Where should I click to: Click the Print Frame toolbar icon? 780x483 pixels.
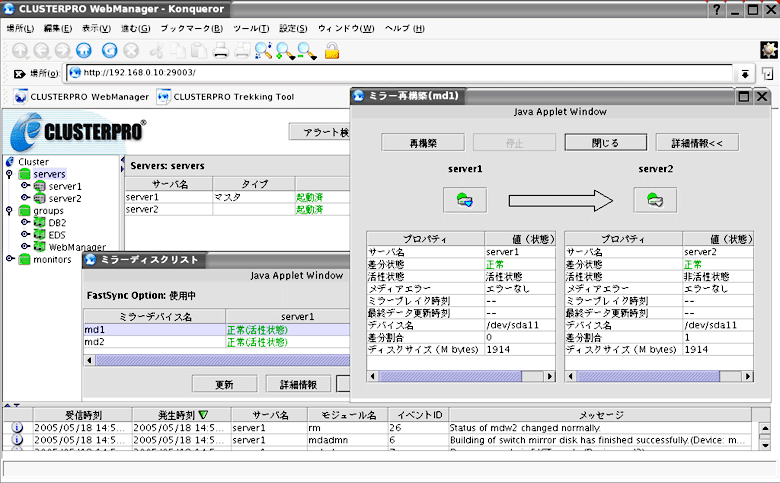242,51
